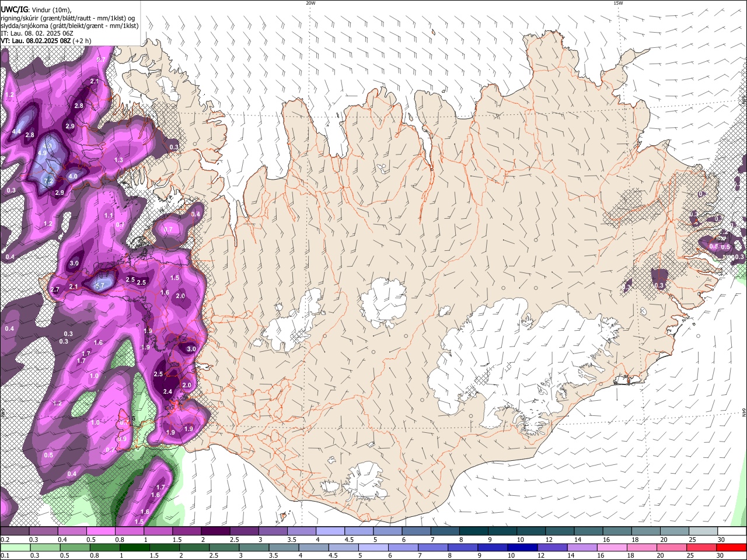Pick the light grey 25 snow legend swatch
This screenshot has width=747, height=560.
tap(703, 531)
